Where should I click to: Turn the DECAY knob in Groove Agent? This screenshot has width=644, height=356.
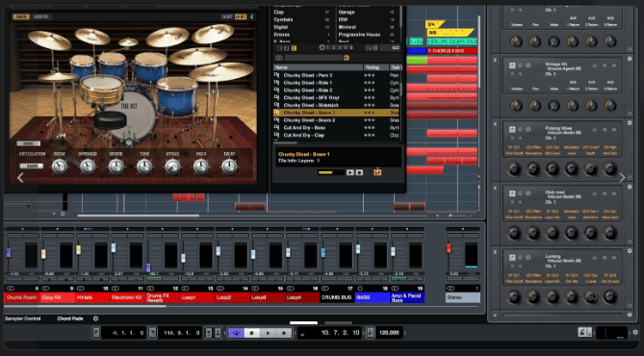tap(229, 166)
